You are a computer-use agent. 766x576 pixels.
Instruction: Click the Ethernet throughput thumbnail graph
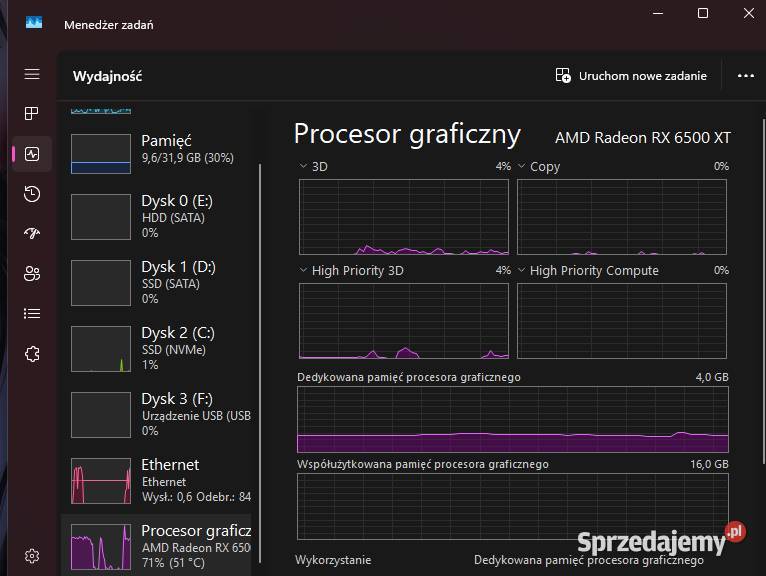pyautogui.click(x=101, y=481)
